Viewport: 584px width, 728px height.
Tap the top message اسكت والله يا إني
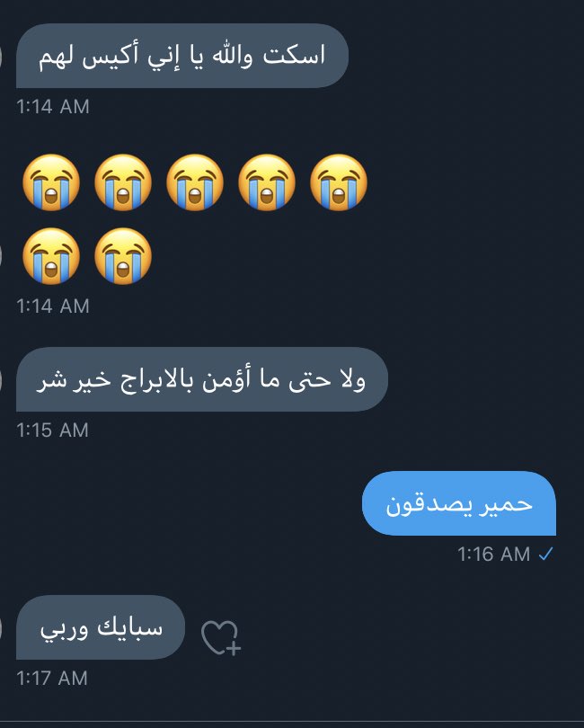[182, 56]
